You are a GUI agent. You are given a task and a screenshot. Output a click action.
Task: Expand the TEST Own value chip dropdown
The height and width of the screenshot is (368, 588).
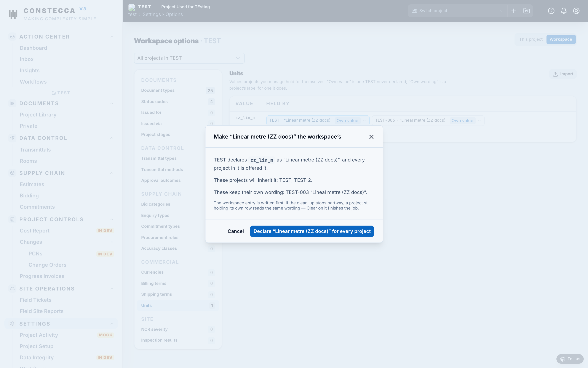364,121
